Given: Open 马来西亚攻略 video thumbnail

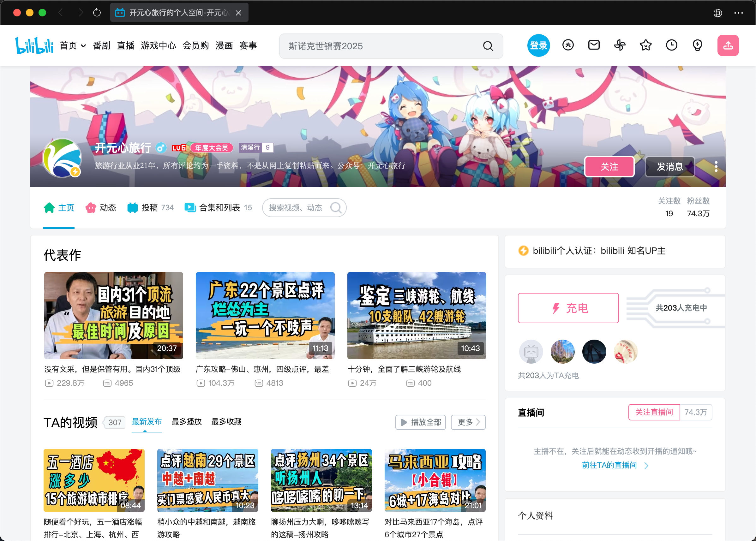Looking at the screenshot, I should point(435,480).
